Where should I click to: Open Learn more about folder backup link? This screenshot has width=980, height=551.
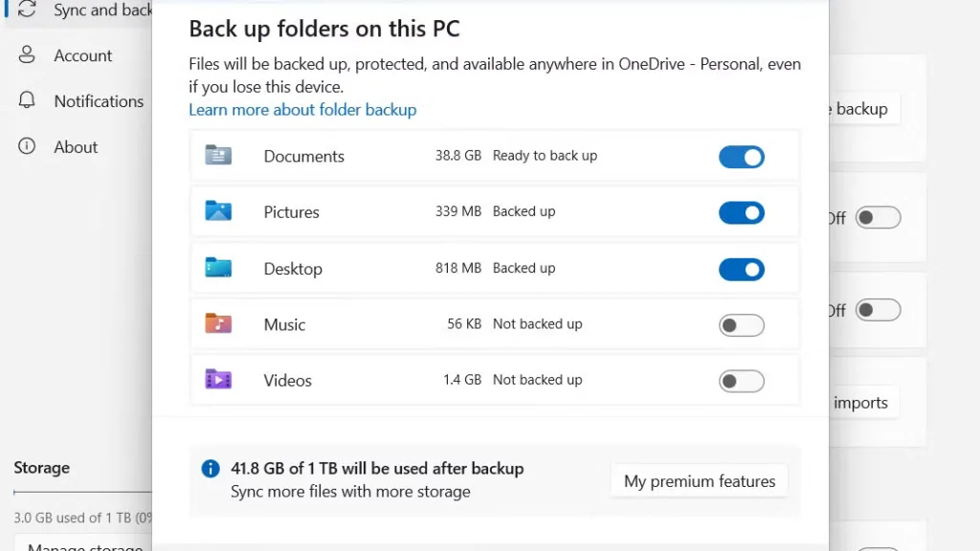click(x=302, y=110)
